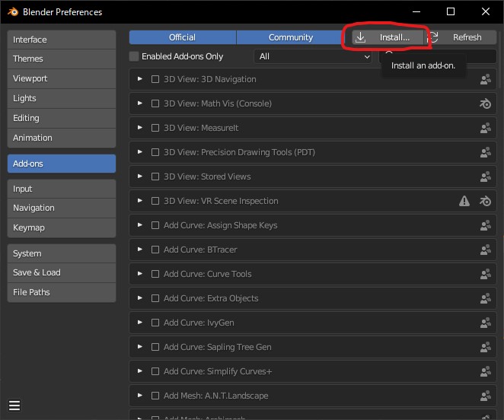Click the download icon on Install button
504x420 pixels.
point(361,37)
